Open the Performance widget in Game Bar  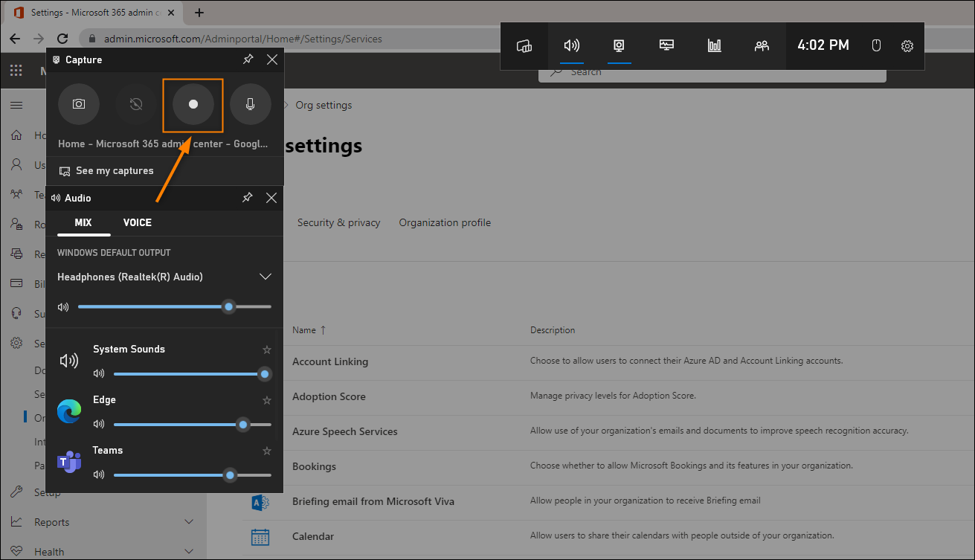666,45
